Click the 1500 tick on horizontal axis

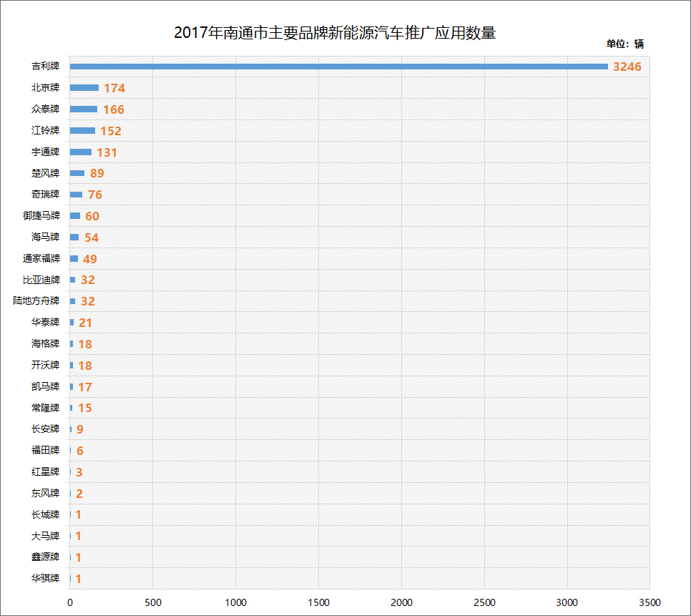[x=318, y=602]
